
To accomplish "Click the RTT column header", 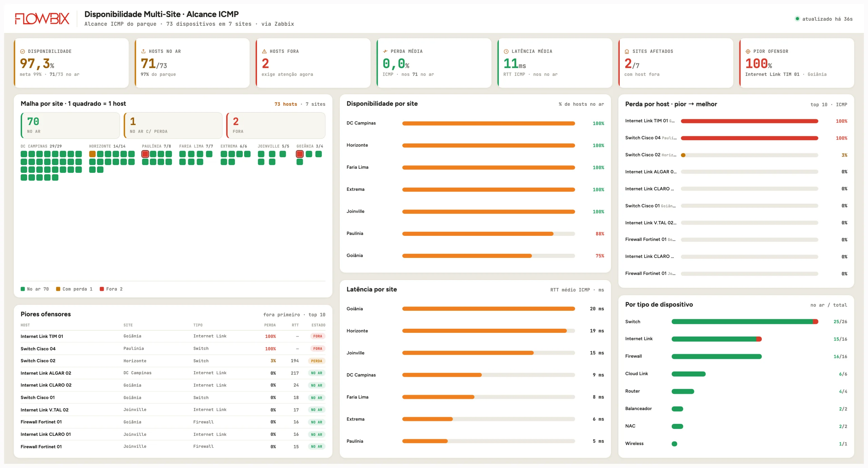I will tap(295, 325).
